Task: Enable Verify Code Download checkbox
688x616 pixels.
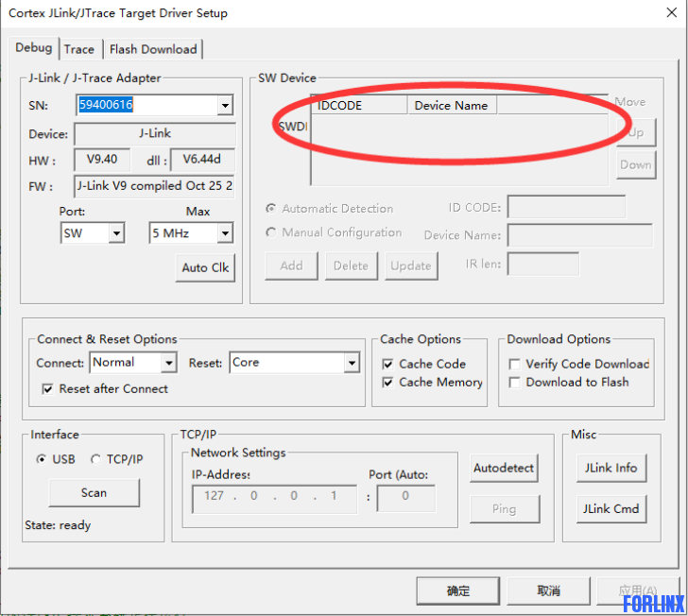Action: pos(514,364)
